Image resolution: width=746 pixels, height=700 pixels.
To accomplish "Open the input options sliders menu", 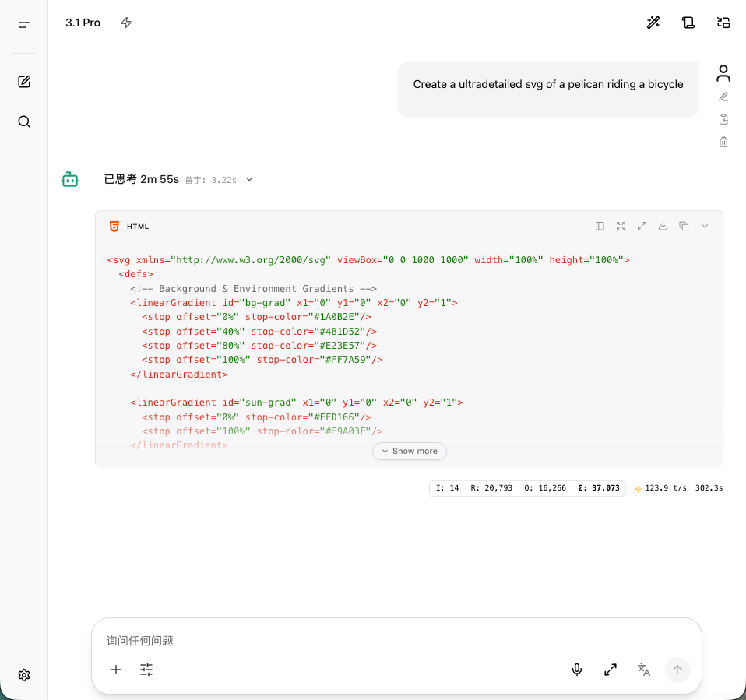I will click(146, 670).
